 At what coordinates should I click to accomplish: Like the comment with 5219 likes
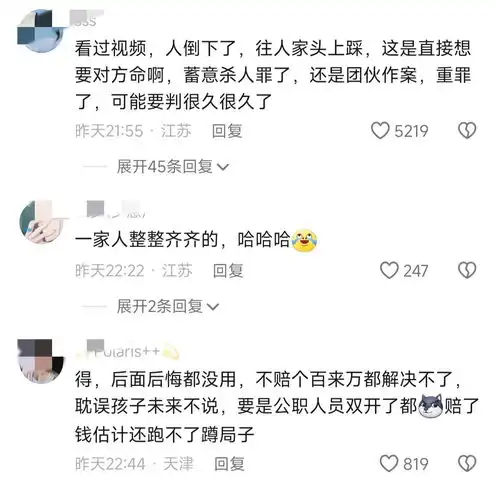(x=380, y=130)
